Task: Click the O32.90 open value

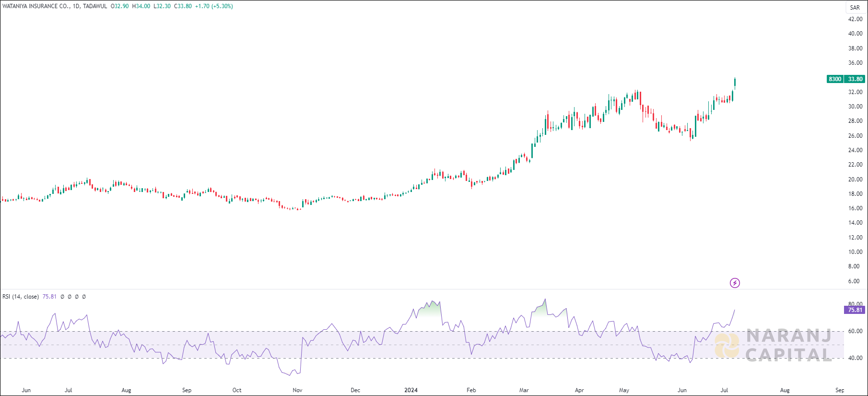Action: [x=119, y=6]
